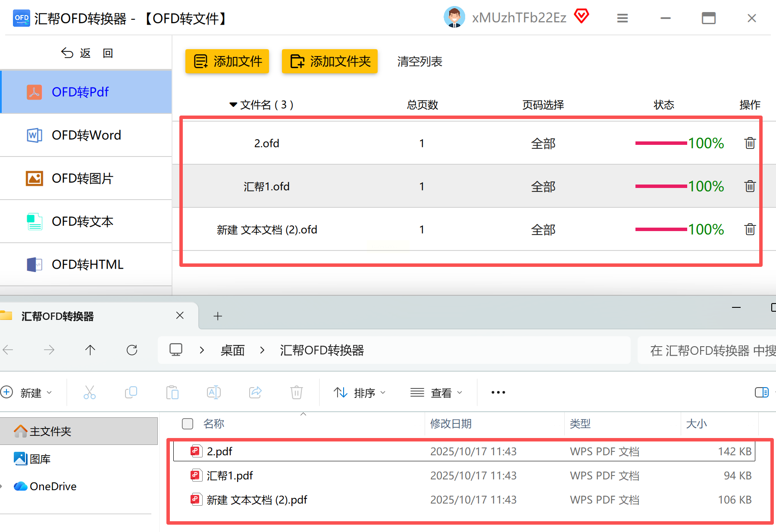The width and height of the screenshot is (776, 532).
Task: Click the Cut scissors icon in explorer toolbar
Action: point(90,392)
